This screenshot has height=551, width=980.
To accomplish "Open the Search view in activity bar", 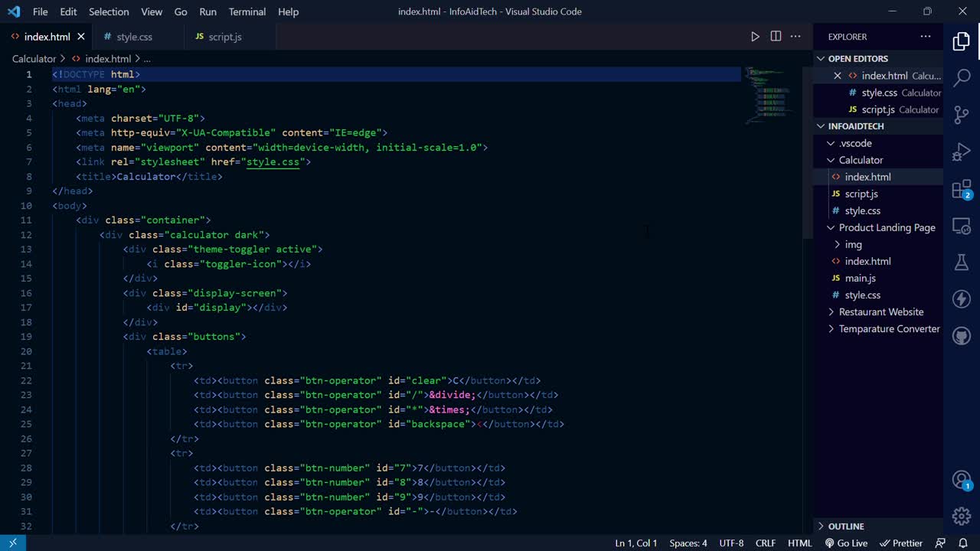I will [x=962, y=77].
